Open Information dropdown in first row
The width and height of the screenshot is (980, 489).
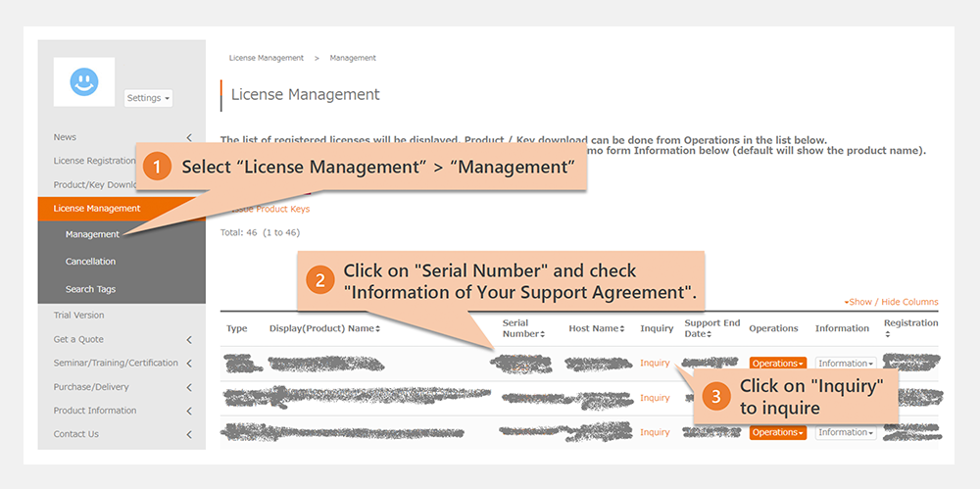click(x=845, y=364)
